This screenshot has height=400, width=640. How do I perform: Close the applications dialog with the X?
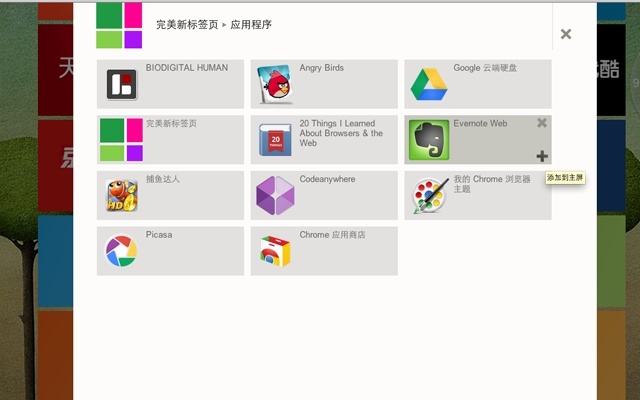pos(566,34)
